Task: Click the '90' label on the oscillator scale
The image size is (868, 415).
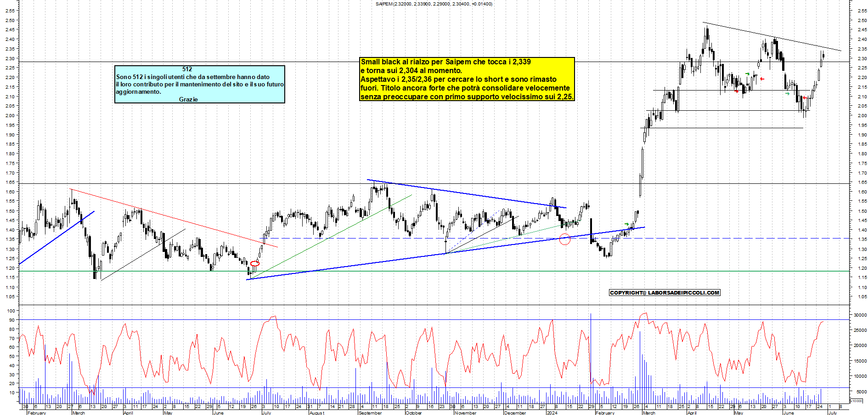Action: click(12, 320)
